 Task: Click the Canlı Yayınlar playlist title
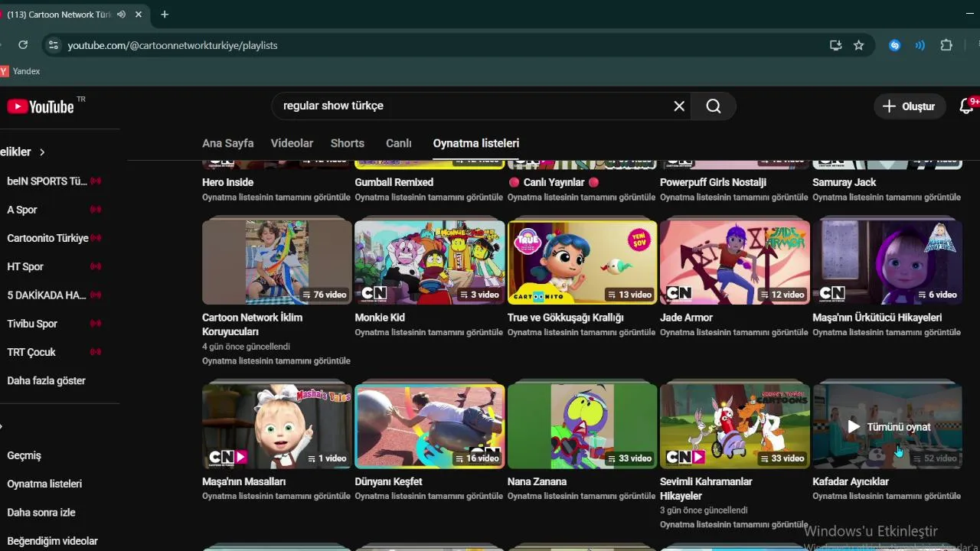(x=554, y=182)
